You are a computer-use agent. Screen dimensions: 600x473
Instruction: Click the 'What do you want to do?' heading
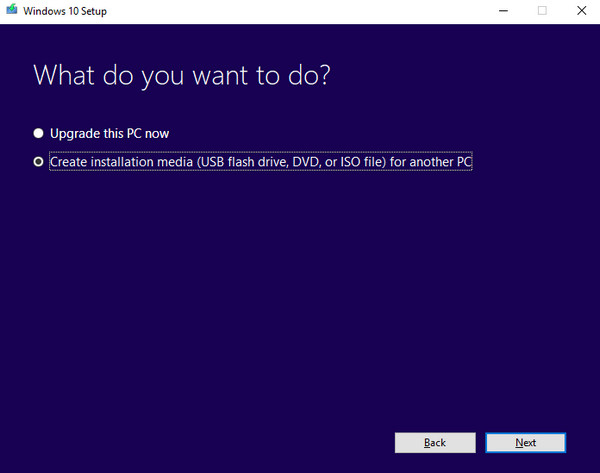click(182, 75)
